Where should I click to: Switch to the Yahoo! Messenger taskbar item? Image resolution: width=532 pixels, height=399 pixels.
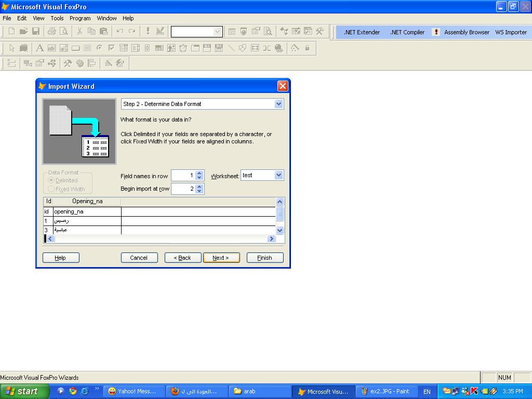(132, 391)
